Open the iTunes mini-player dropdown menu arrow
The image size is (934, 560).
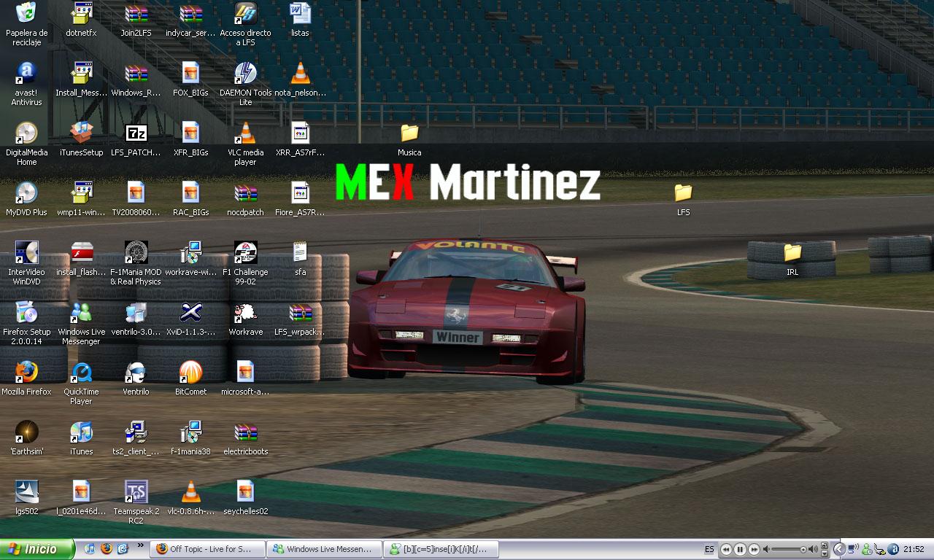point(825,553)
